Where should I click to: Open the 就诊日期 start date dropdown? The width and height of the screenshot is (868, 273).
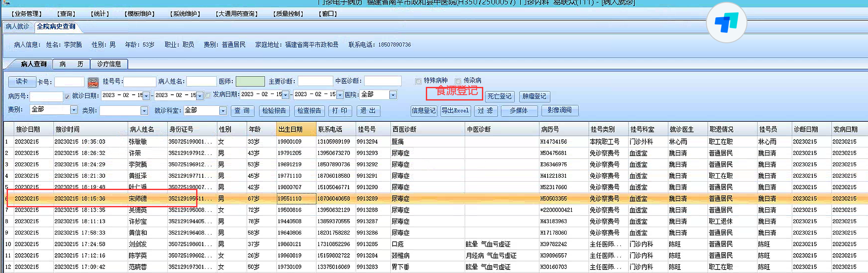pos(147,96)
